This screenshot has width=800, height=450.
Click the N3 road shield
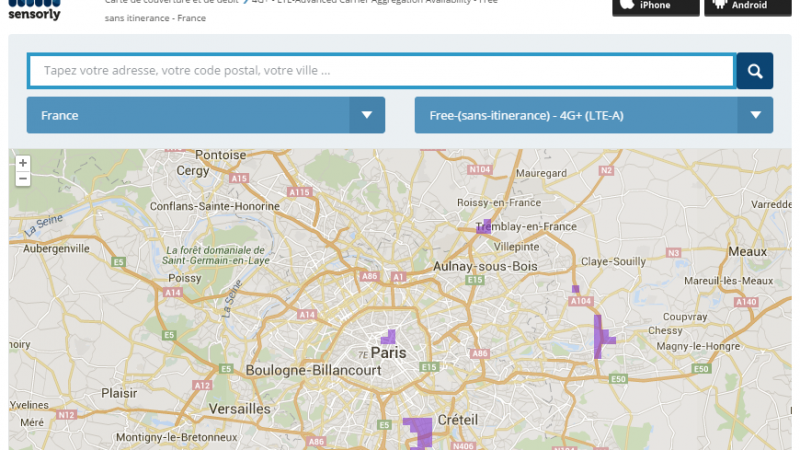673,253
